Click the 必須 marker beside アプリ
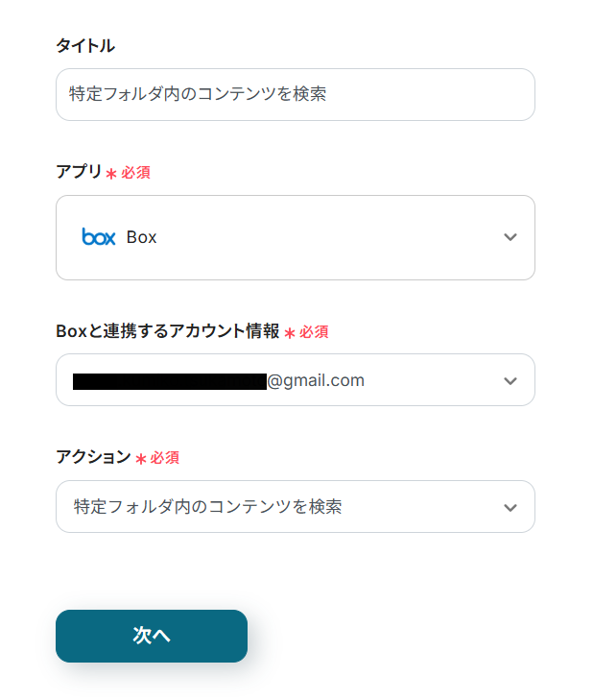Screen dimensions: 593x700 pyautogui.click(x=135, y=173)
